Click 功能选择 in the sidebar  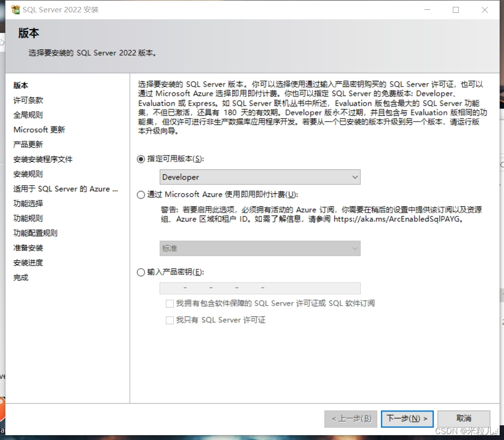28,204
